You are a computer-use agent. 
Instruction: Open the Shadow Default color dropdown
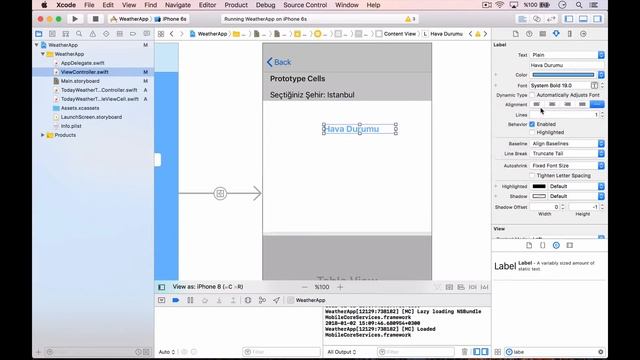click(x=576, y=196)
